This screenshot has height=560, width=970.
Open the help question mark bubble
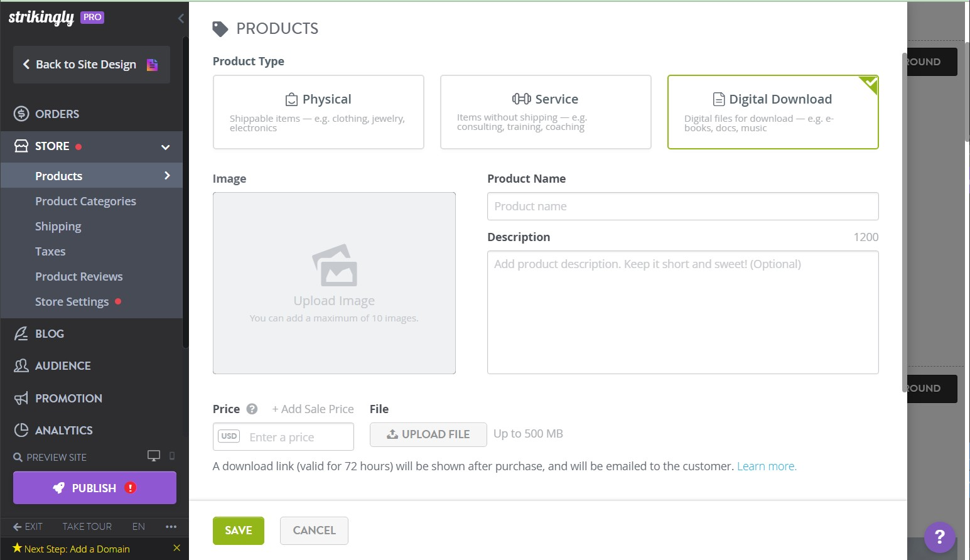940,537
